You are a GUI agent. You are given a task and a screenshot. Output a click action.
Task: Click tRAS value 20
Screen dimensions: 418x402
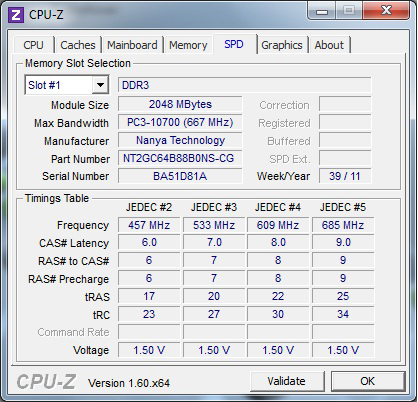[x=214, y=296]
